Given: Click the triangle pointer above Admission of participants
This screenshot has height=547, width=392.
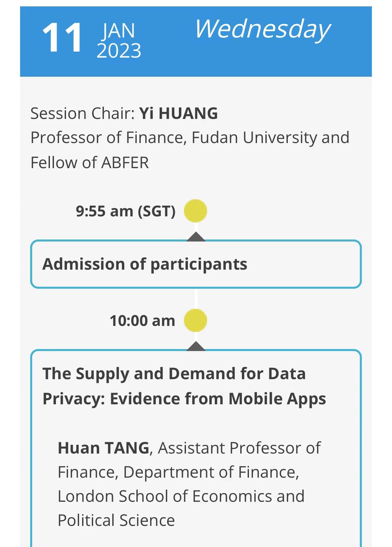Looking at the screenshot, I should [x=196, y=236].
